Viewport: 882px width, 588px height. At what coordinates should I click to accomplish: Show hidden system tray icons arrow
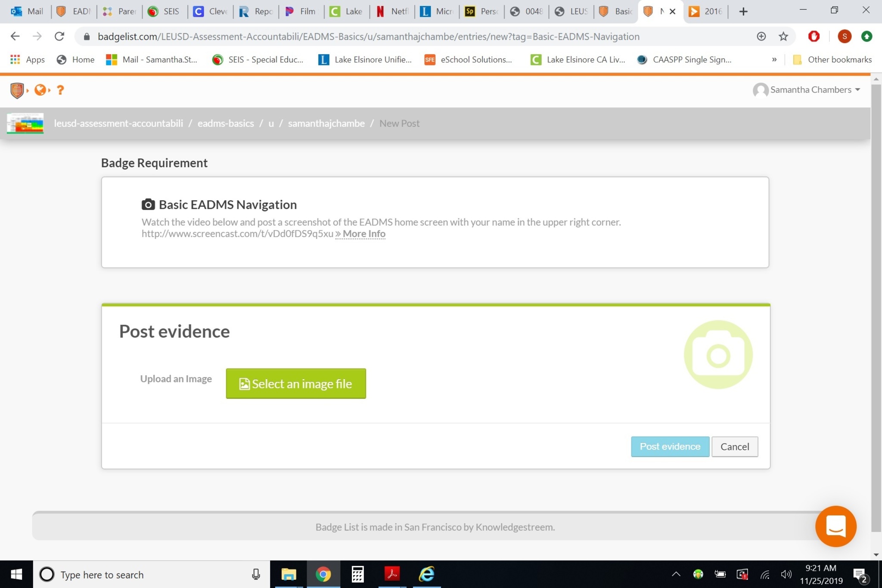(676, 574)
